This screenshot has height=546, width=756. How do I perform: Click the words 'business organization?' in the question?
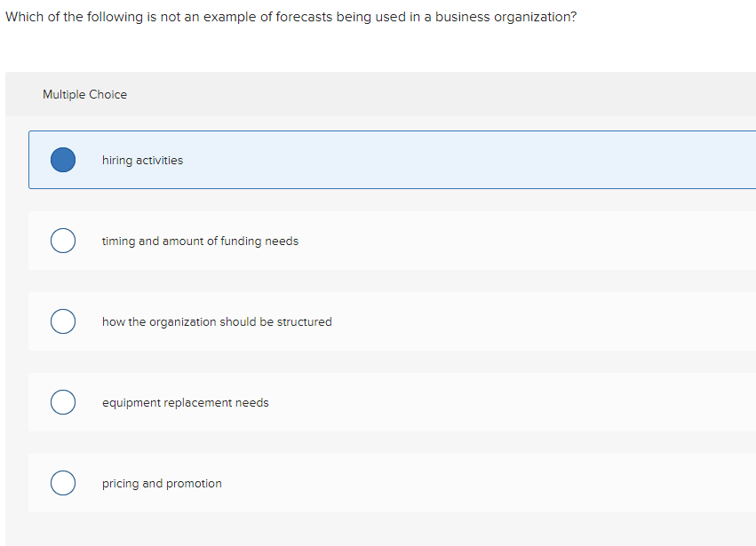(505, 17)
